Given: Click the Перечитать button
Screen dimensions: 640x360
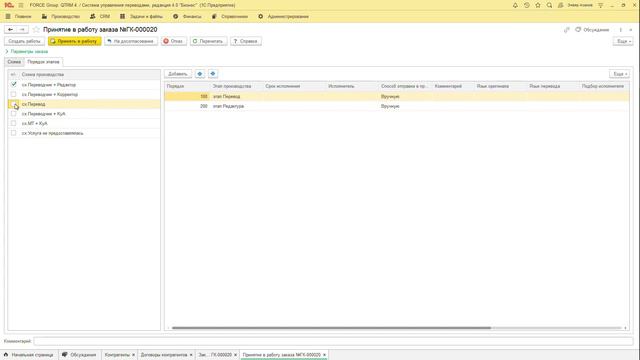Looking at the screenshot, I should [208, 41].
